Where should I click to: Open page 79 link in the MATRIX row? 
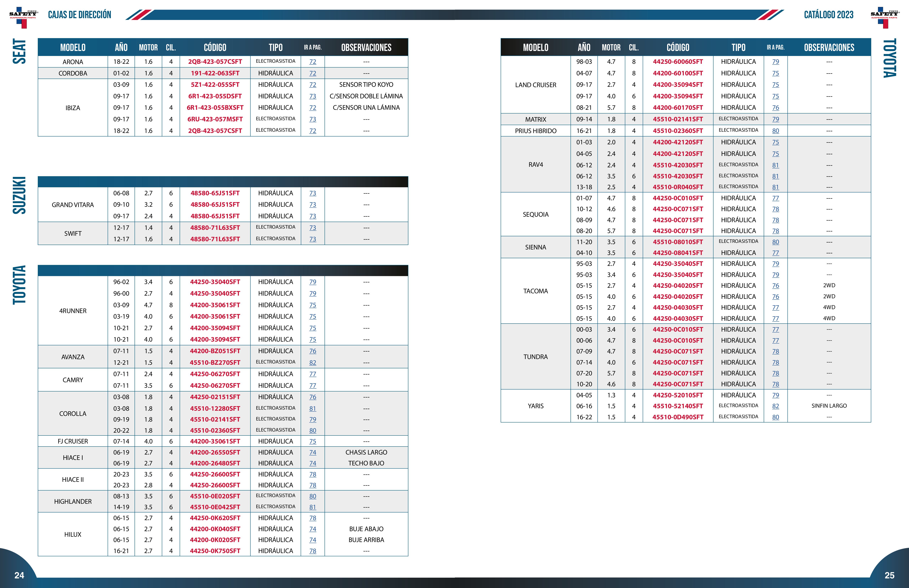(776, 119)
